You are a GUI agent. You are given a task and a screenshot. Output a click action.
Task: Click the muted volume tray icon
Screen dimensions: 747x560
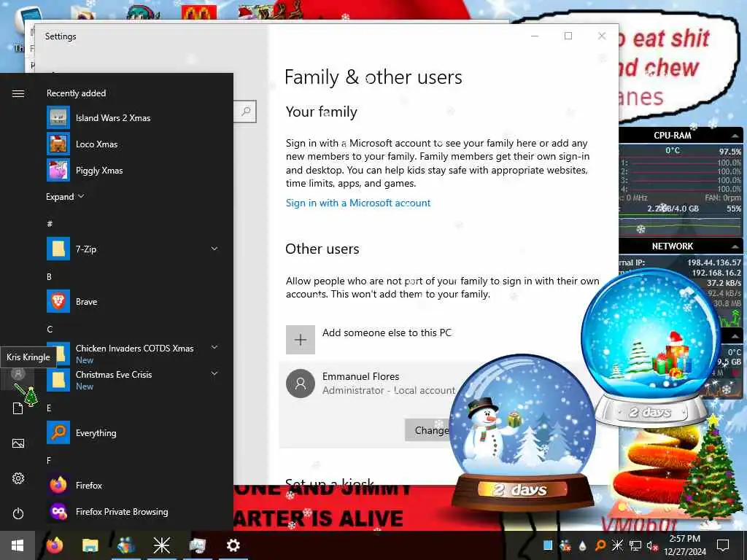point(651,545)
